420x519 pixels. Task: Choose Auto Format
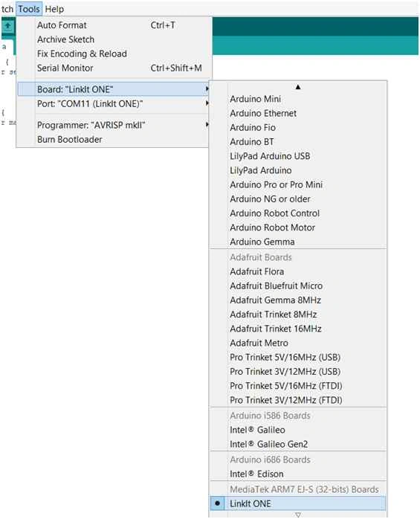coord(113,25)
